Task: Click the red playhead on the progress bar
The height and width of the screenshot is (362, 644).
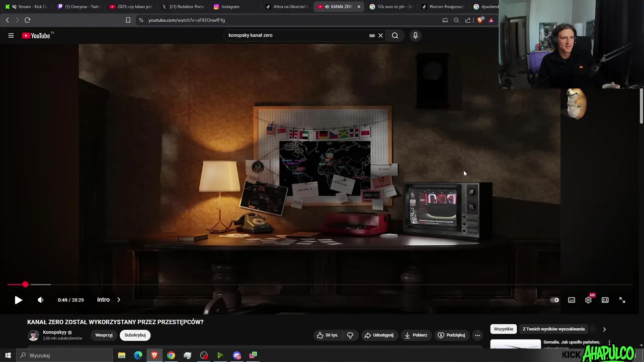Action: pyautogui.click(x=25, y=285)
